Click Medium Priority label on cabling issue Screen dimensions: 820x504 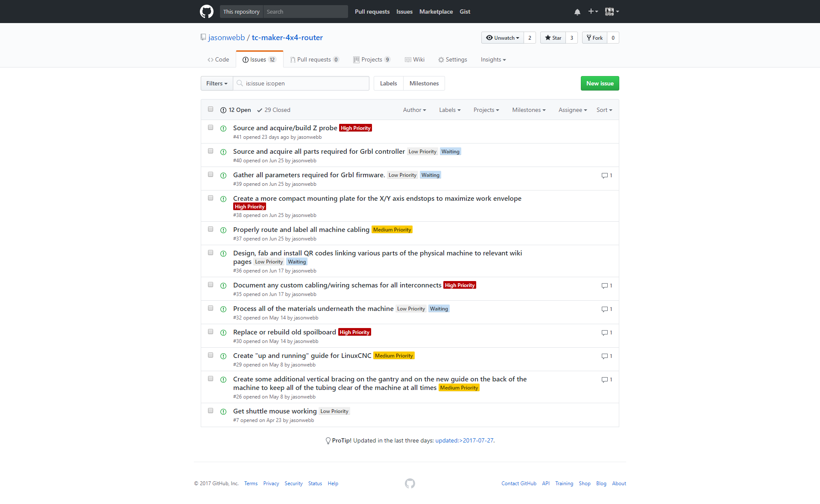tap(392, 230)
